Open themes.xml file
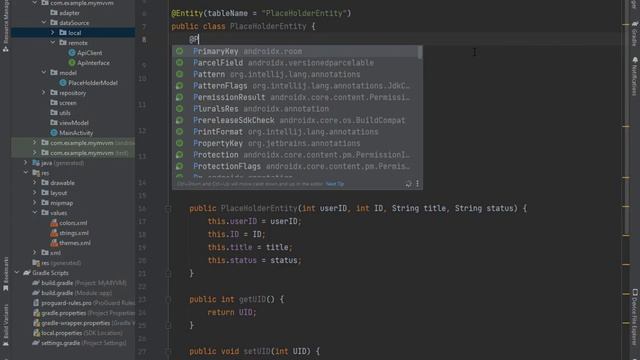 tap(70, 243)
